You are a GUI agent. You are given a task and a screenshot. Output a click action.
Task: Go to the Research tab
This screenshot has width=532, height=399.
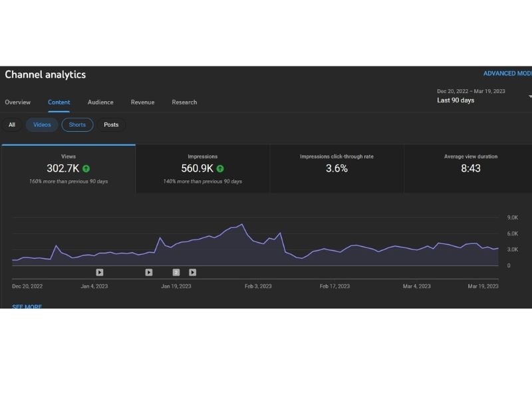pos(184,102)
